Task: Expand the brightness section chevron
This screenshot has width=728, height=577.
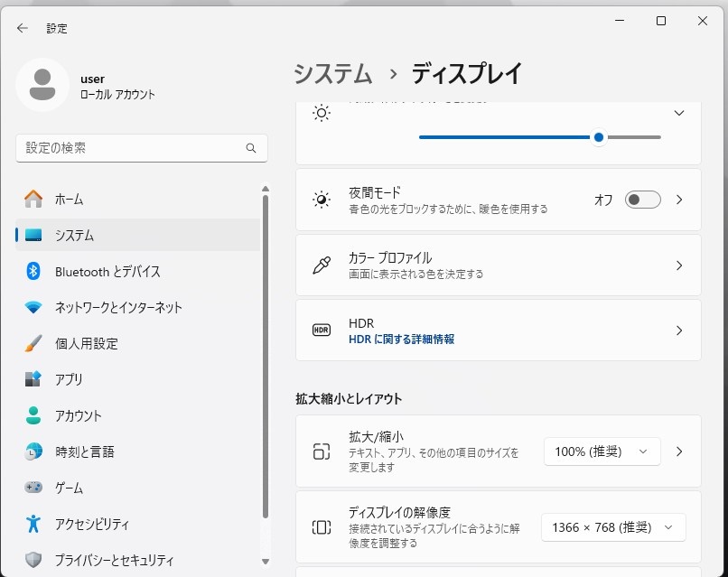Action: pyautogui.click(x=679, y=113)
